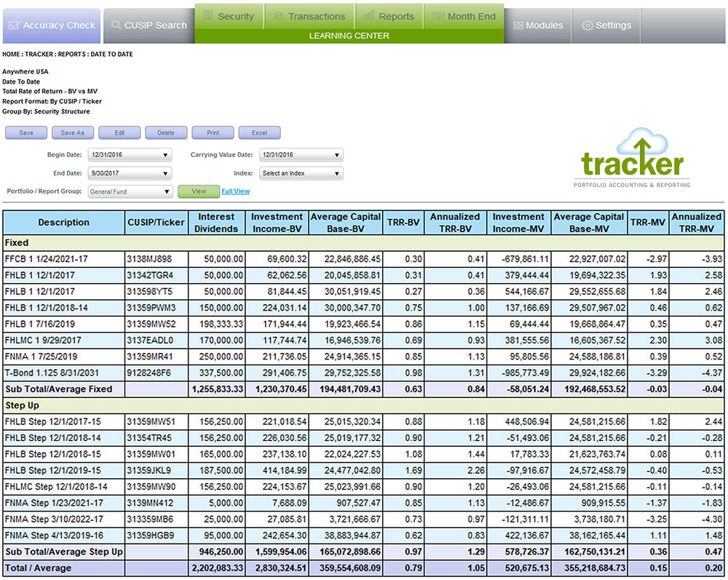Screen dimensions: 728x580
Task: Click the Print button
Action: 213,133
